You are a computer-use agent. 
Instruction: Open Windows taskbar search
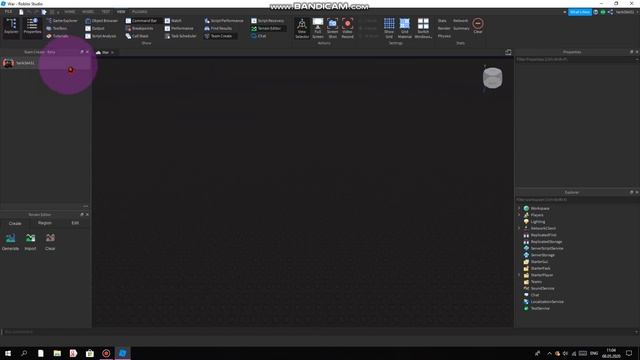[x=24, y=353]
